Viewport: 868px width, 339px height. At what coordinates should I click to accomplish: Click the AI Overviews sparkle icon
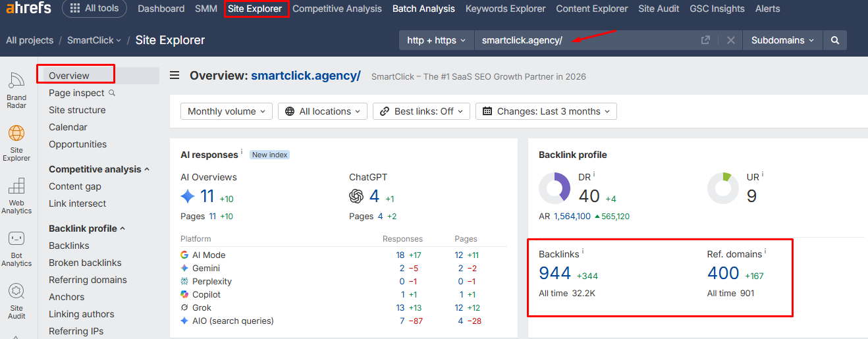188,196
